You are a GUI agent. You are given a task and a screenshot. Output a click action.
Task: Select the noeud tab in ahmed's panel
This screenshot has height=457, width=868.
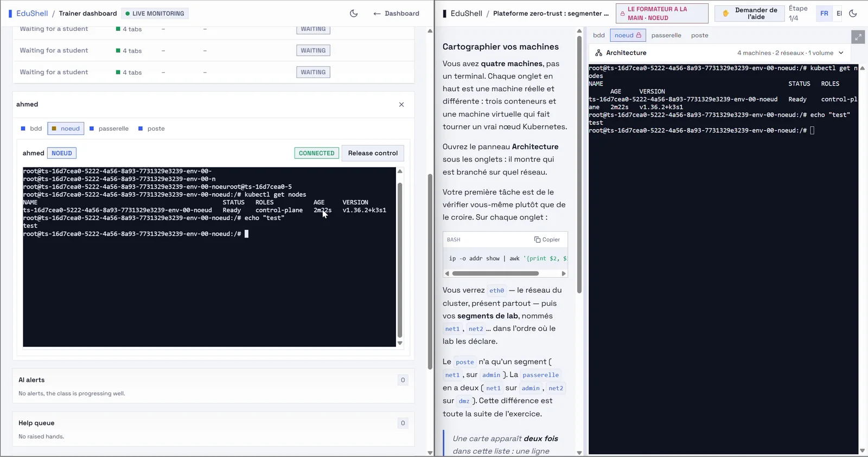point(66,128)
